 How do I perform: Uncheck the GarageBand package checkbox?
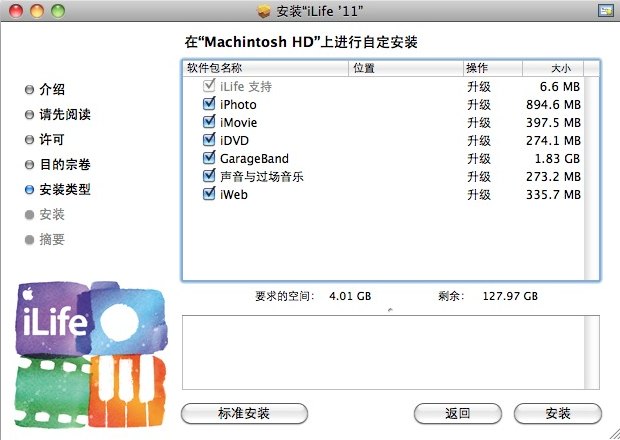point(209,158)
